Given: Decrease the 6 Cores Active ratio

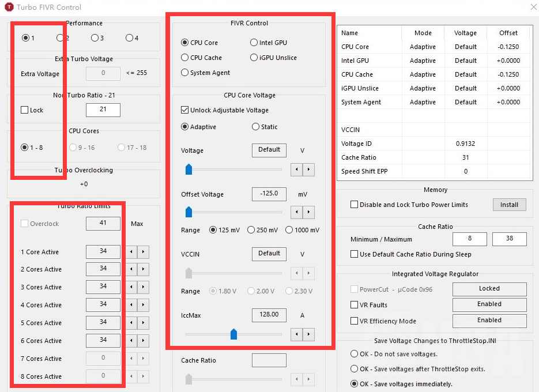Looking at the screenshot, I should tap(132, 341).
